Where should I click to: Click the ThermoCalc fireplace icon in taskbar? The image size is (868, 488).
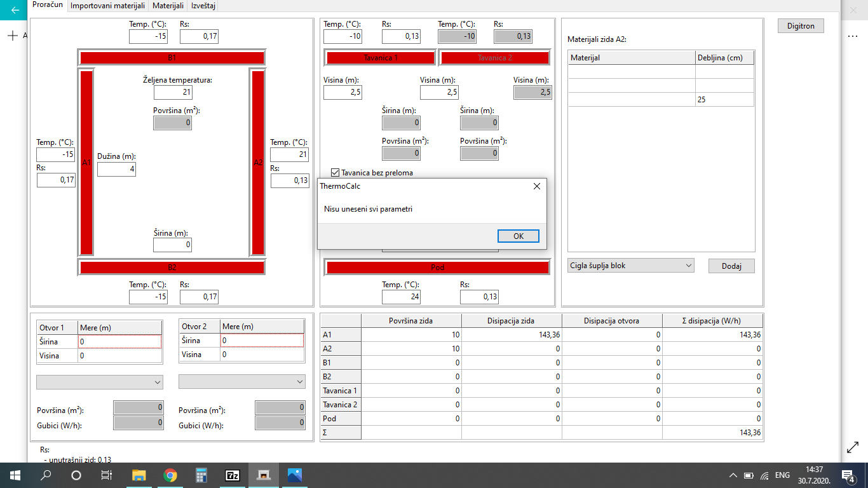[x=263, y=475]
